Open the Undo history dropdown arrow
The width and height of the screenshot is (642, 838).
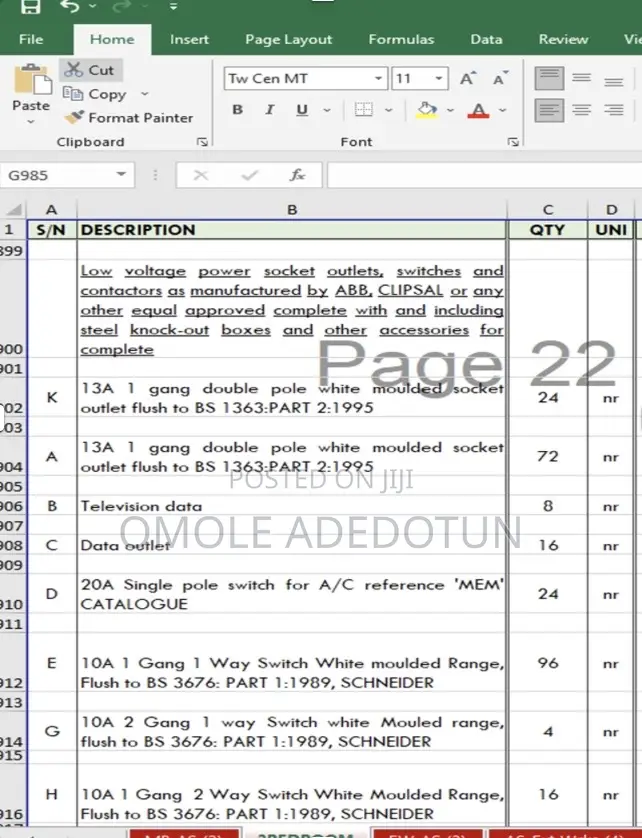93,6
